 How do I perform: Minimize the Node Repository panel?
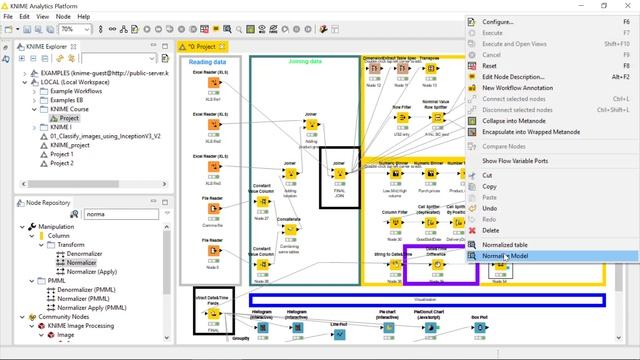coord(153,202)
